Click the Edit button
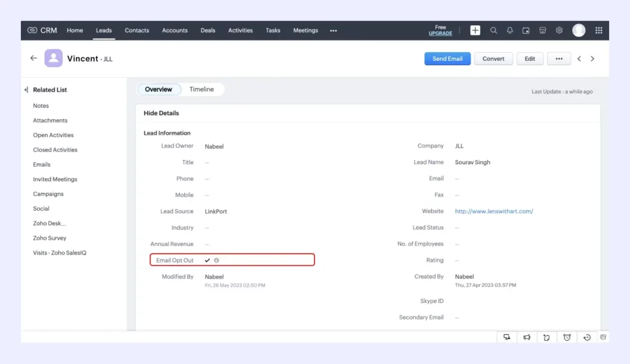The width and height of the screenshot is (630, 364). [x=530, y=58]
